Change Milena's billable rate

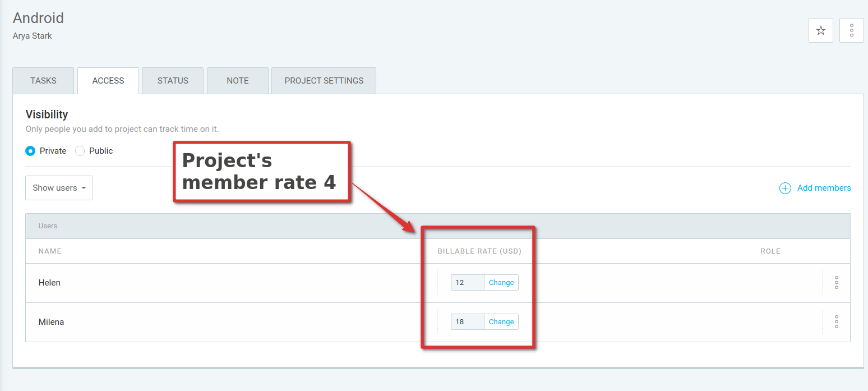coord(501,322)
